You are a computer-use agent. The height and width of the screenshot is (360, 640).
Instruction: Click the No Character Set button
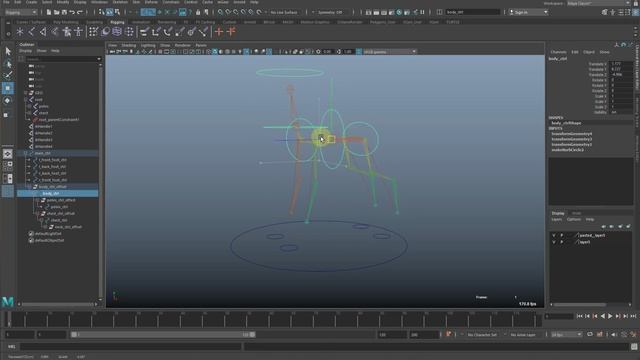point(482,334)
